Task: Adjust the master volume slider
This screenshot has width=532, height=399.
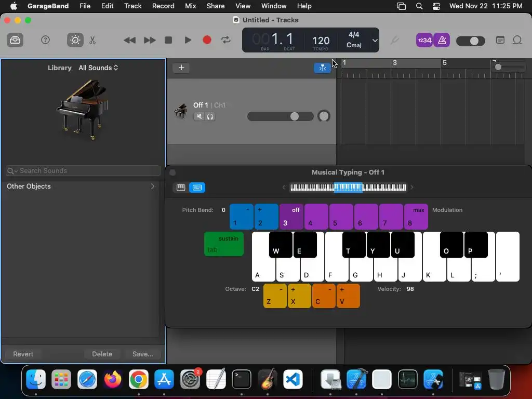Action: click(x=471, y=41)
